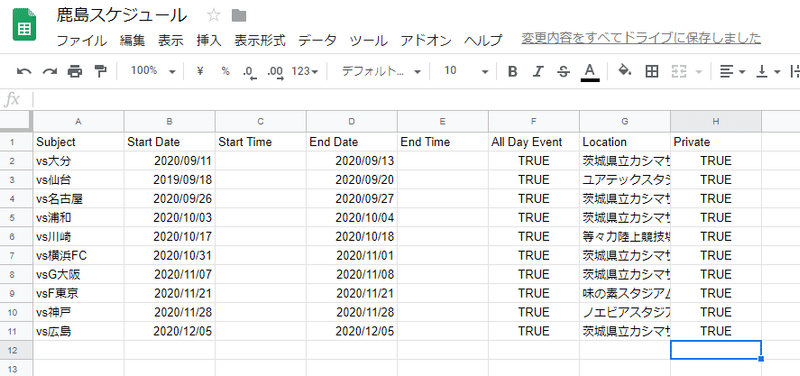
Task: Open the text color A swatch
Action: point(590,72)
